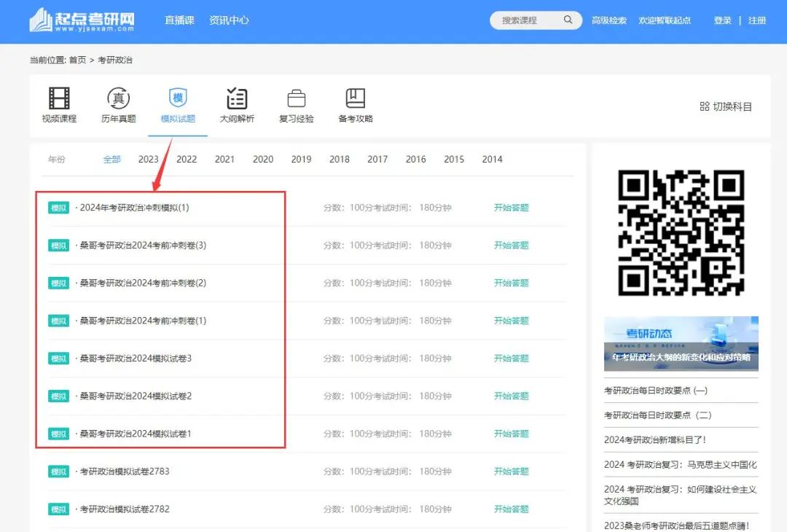
Task: Click the 考研动态 banner image
Action: coord(681,343)
